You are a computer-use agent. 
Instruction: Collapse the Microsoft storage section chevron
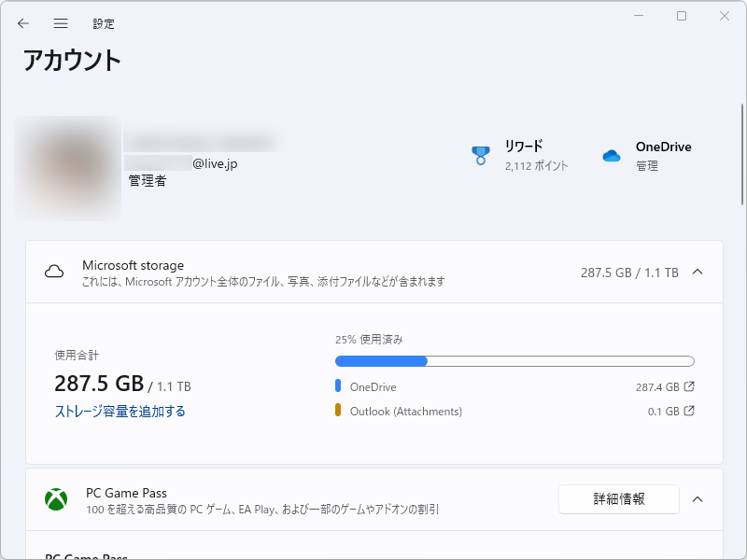click(x=698, y=271)
